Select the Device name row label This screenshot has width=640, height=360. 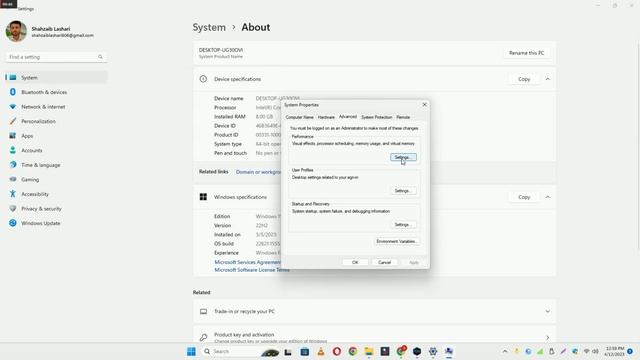pos(229,98)
